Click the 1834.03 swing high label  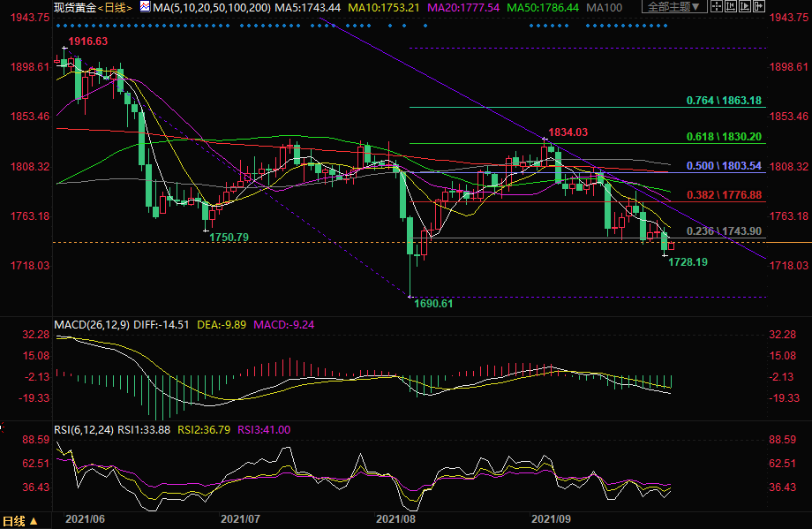[x=568, y=132]
